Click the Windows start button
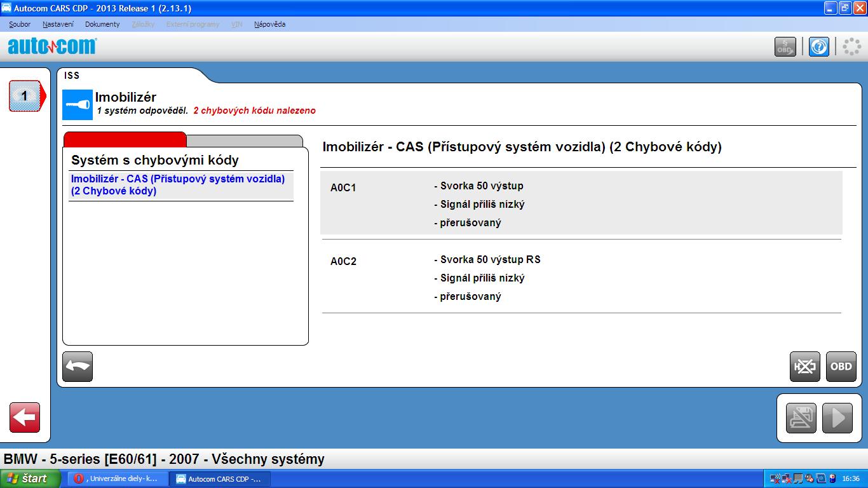868x488 pixels. tap(30, 478)
